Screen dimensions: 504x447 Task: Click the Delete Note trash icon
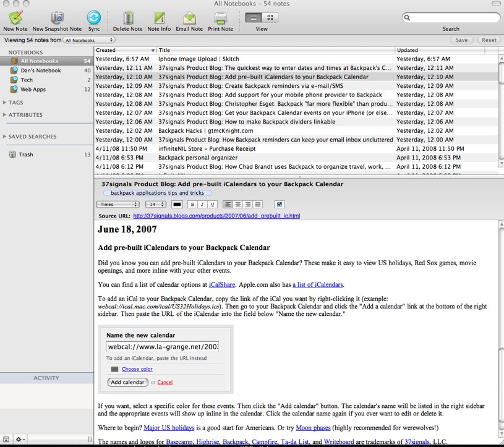pos(128,18)
